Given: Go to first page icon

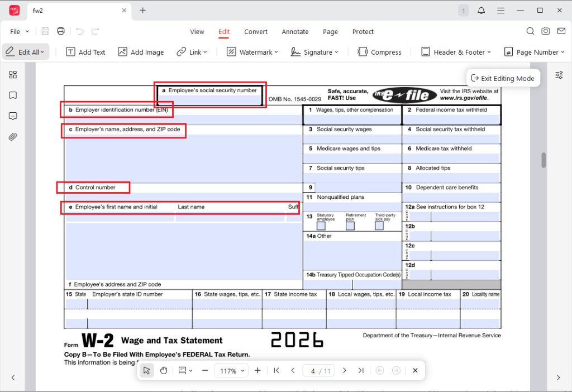Looking at the screenshot, I should point(276,370).
